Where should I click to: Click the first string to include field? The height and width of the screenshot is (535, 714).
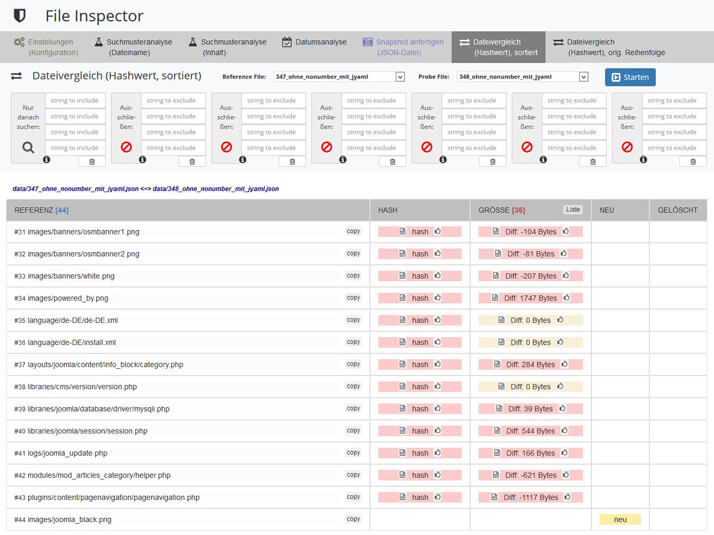74,100
